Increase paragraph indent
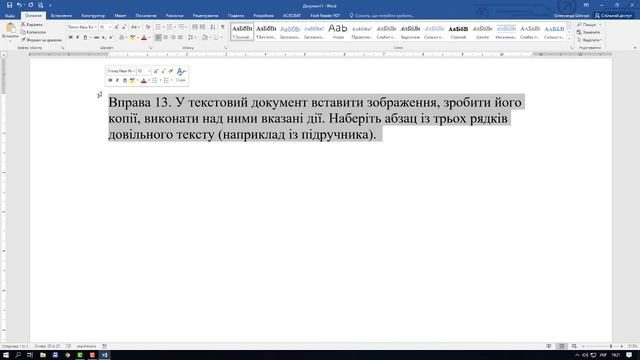The height and width of the screenshot is (360, 640). (x=202, y=27)
